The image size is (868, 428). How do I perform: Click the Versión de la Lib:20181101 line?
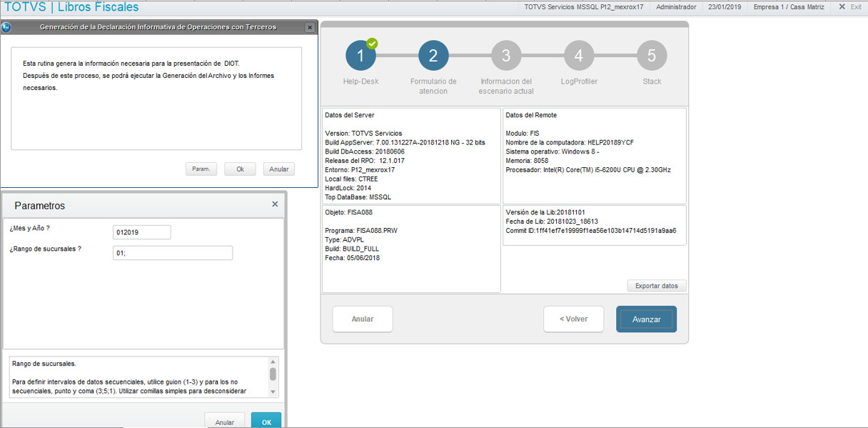coord(545,212)
